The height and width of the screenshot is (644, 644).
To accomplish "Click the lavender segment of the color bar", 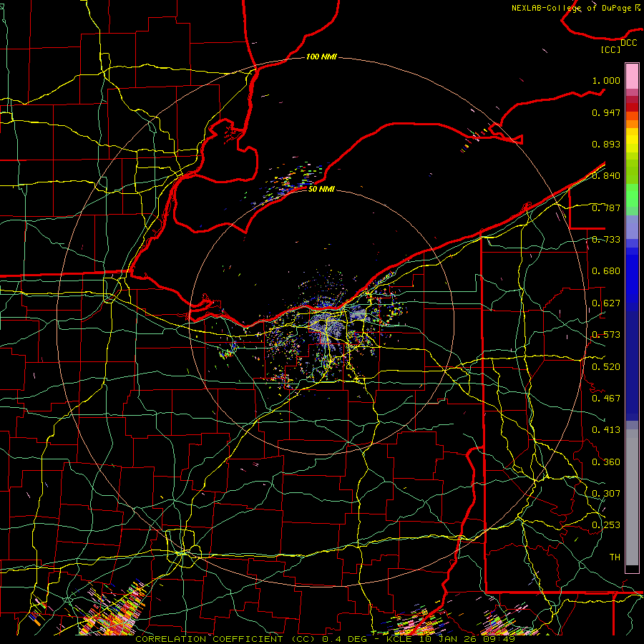I will coord(632,227).
